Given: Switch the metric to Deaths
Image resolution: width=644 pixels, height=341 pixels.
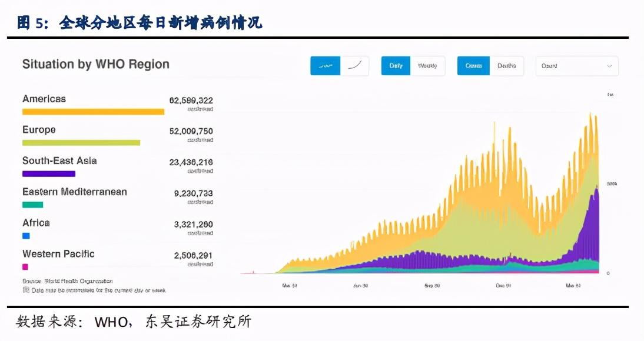Looking at the screenshot, I should [506, 66].
